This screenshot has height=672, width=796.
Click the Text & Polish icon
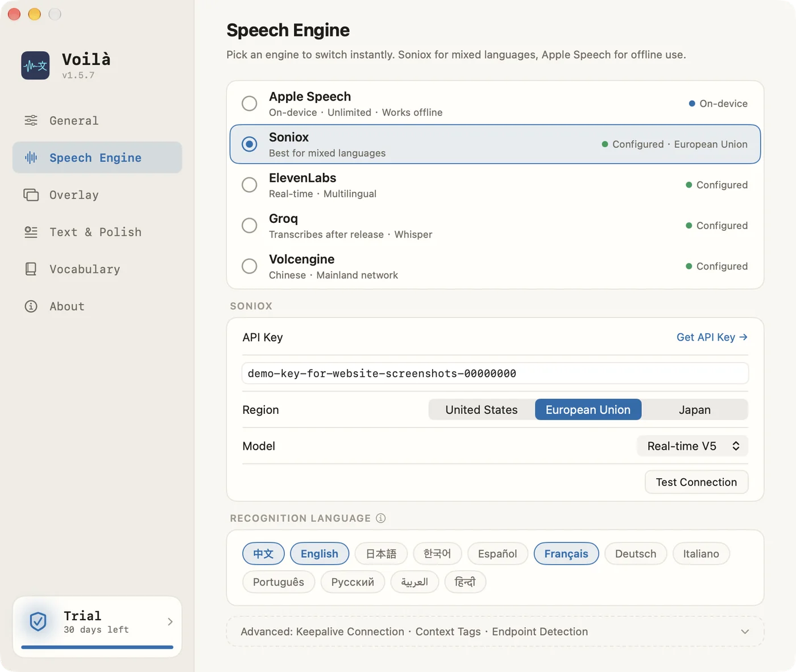coord(31,232)
